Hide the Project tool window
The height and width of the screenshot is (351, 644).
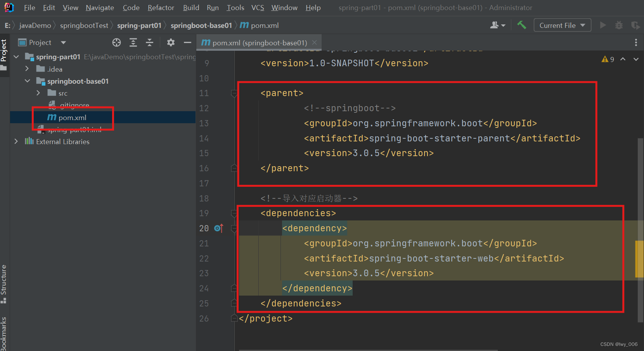[x=187, y=43]
